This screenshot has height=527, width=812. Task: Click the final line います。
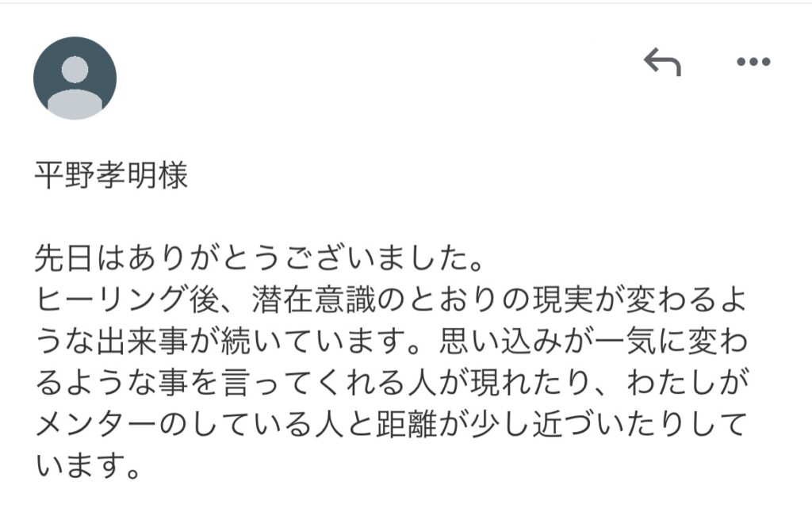[88, 466]
